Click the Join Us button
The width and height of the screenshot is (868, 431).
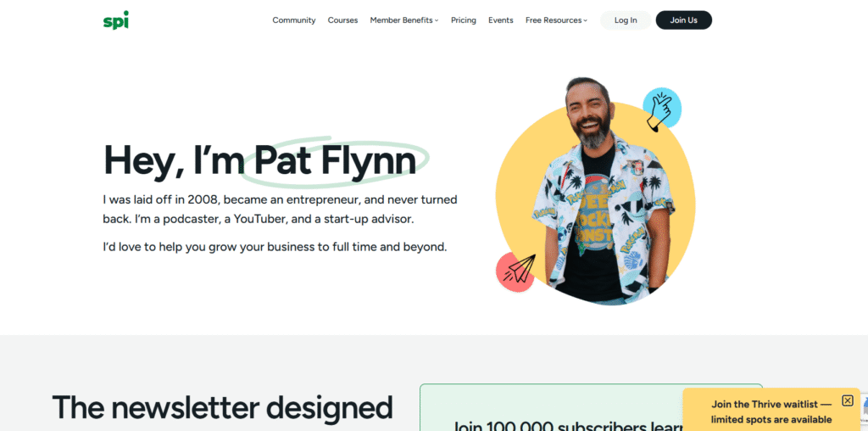684,20
